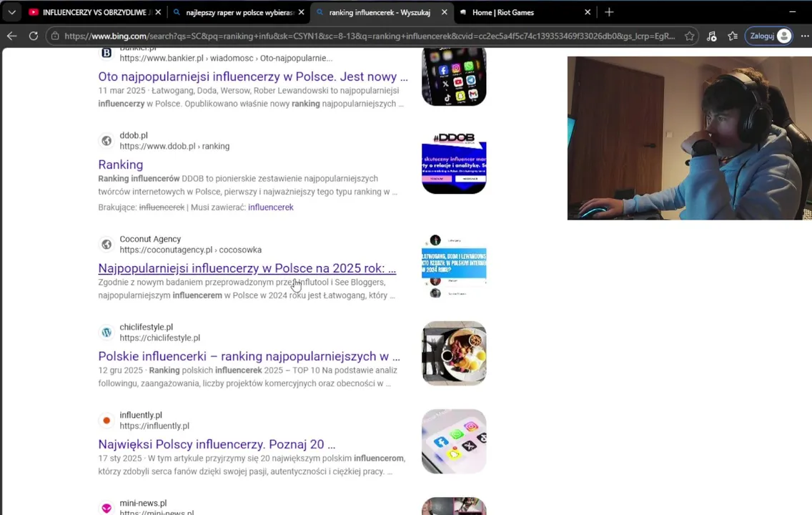812x515 pixels.
Task: Click the Bankier.pl favicon icon
Action: coord(107,52)
